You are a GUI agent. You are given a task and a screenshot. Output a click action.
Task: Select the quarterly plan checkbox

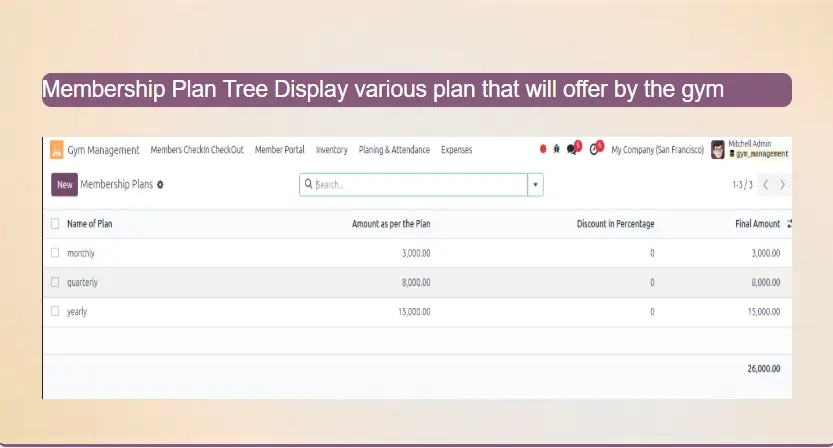[x=55, y=283]
